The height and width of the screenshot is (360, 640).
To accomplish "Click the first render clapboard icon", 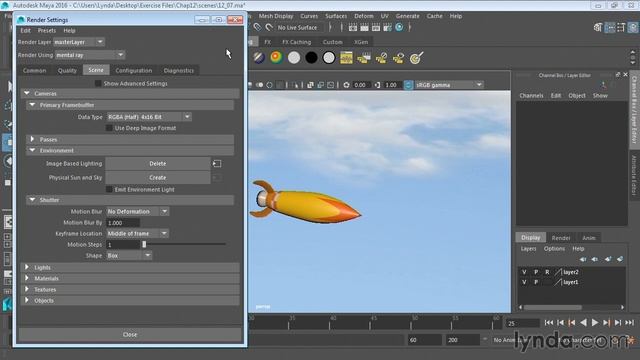I will pyautogui.click(x=353, y=27).
